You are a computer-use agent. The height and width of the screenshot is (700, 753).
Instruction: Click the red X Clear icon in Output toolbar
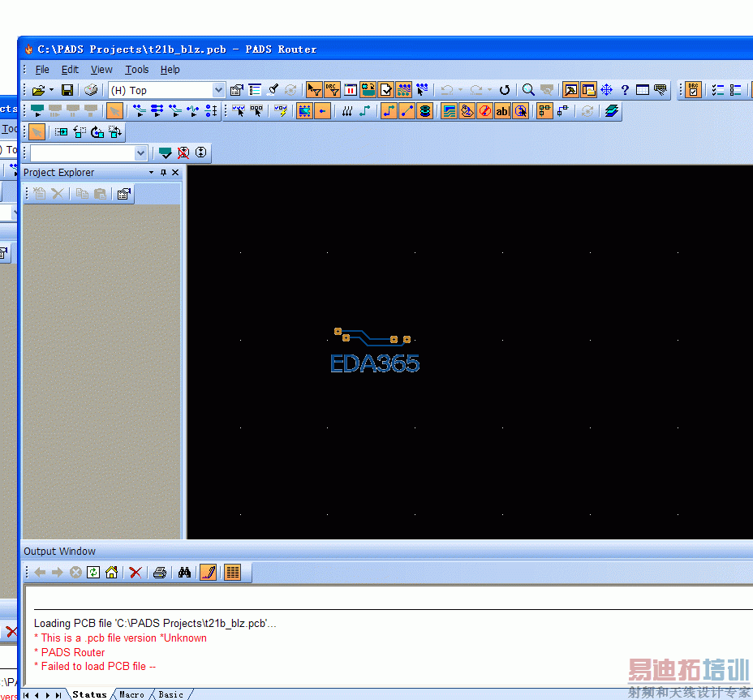pyautogui.click(x=136, y=573)
